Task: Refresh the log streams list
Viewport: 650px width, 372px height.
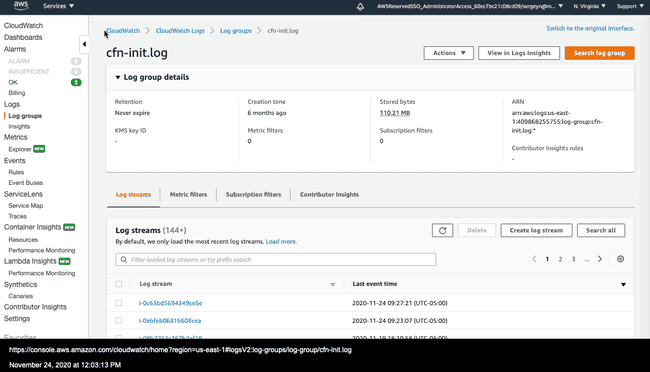Action: [x=442, y=231]
